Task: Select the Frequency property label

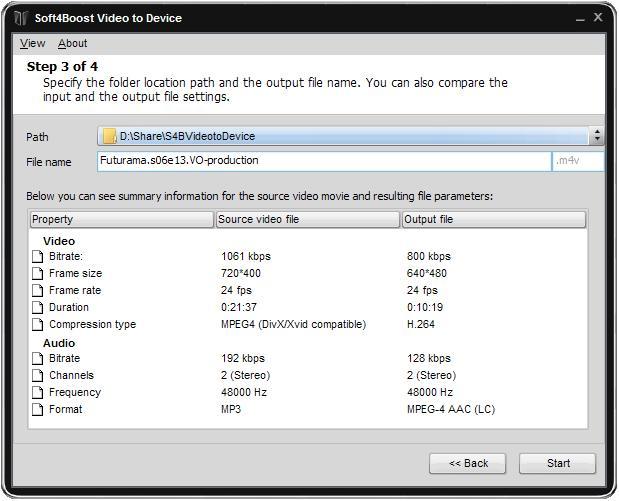Action: pyautogui.click(x=75, y=392)
